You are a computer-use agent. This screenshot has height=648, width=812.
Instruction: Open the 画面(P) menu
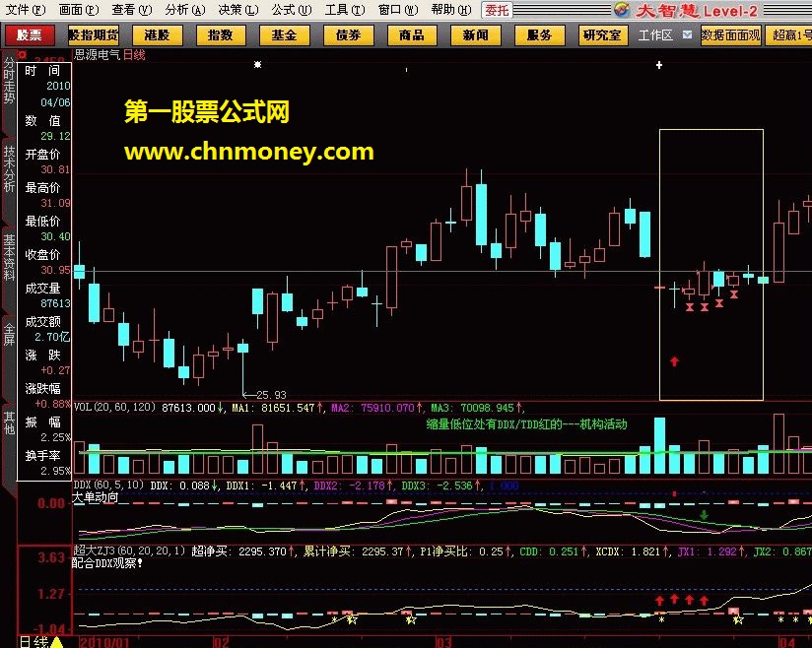pyautogui.click(x=79, y=9)
